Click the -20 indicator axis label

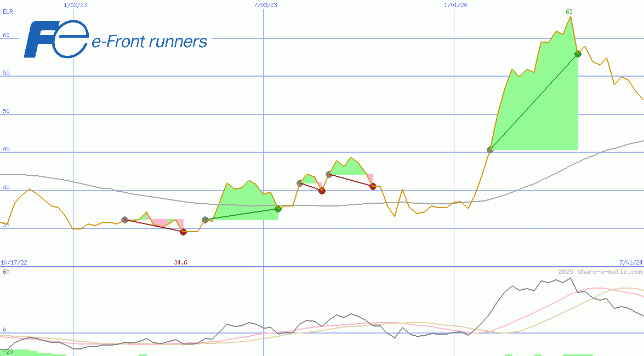[x=7, y=352]
